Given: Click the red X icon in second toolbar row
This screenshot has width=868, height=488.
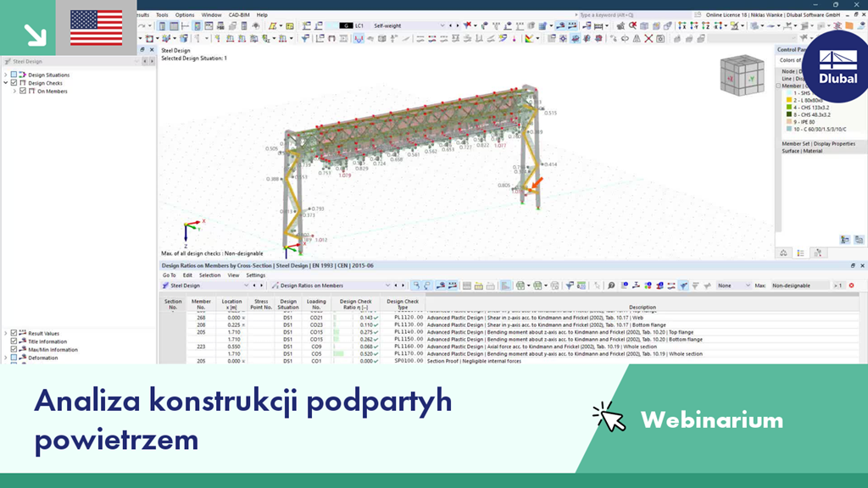Looking at the screenshot, I should coord(648,38).
